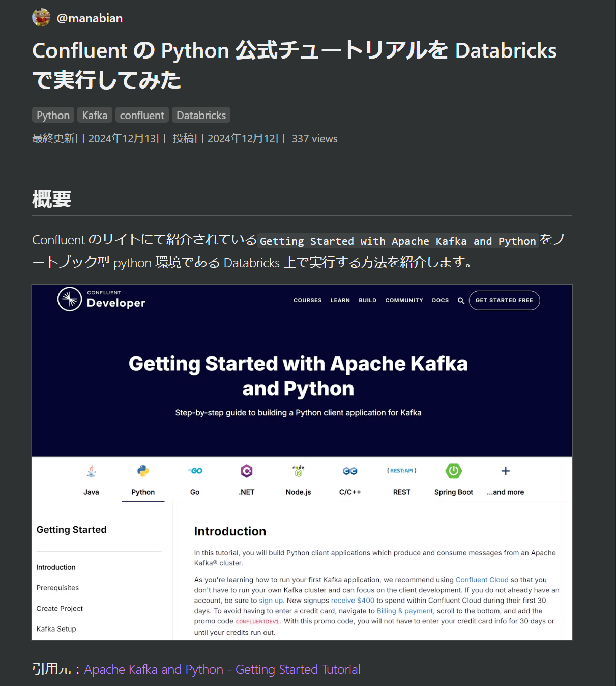Select the C/C++ language icon

pyautogui.click(x=349, y=471)
